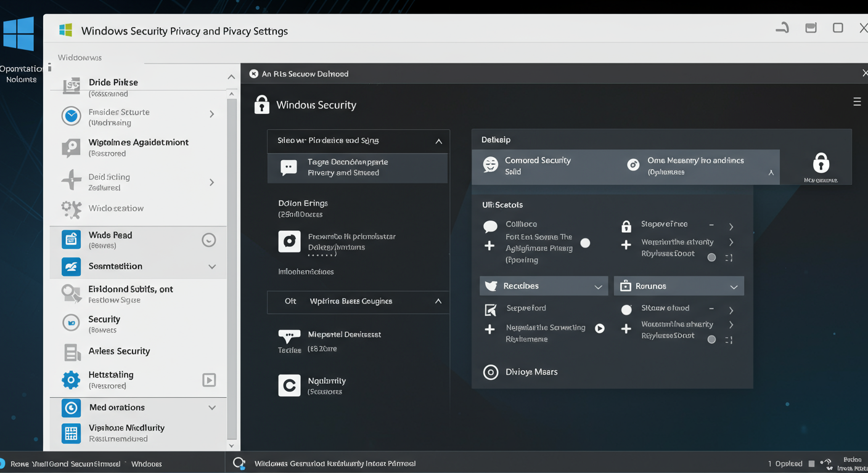
Task: Click the Dride Pirkse sidebar icon
Action: tap(72, 86)
